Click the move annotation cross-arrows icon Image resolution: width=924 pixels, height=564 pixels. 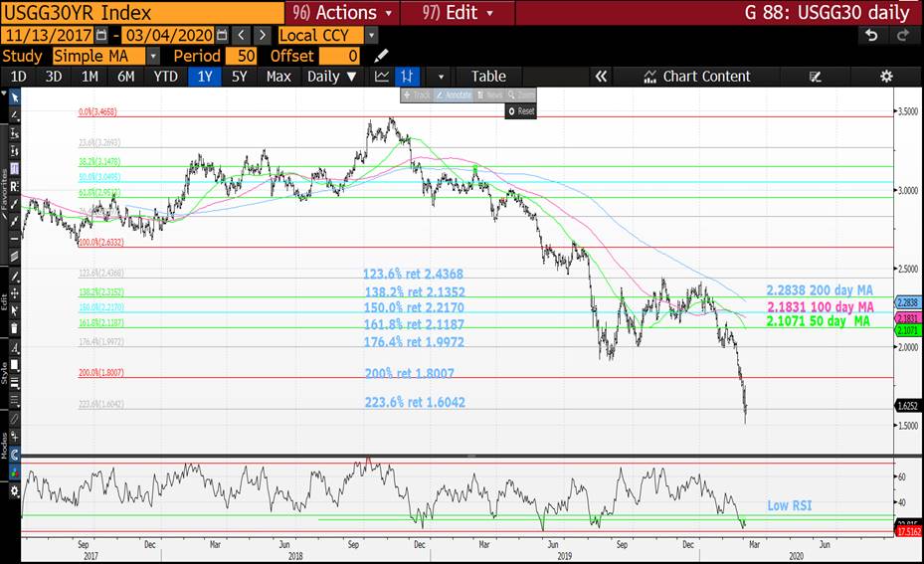pos(14,292)
